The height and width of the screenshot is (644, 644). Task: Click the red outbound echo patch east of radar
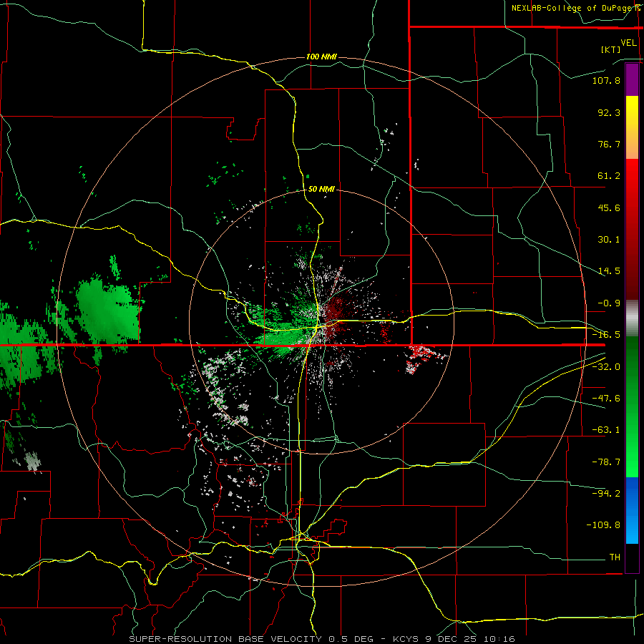coord(423,357)
